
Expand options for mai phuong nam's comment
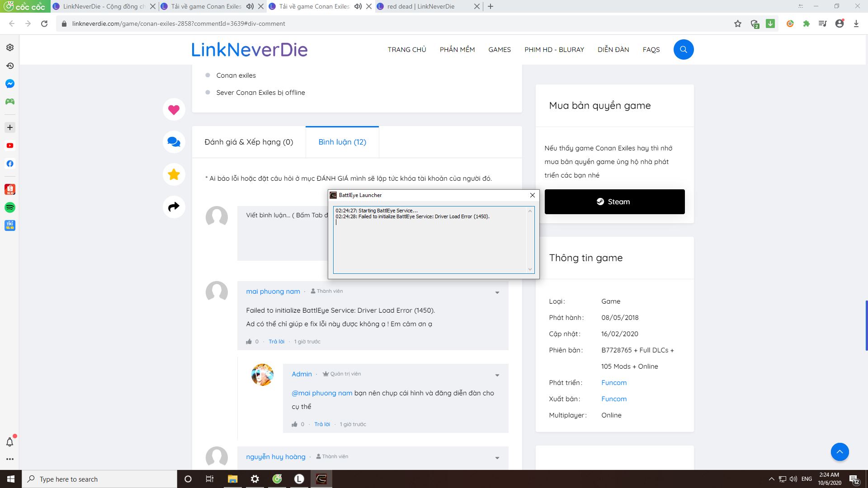497,293
